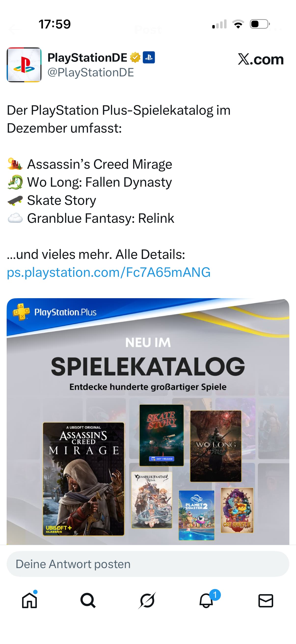Tap the gold verified badge
The width and height of the screenshot is (296, 644).
pyautogui.click(x=135, y=57)
